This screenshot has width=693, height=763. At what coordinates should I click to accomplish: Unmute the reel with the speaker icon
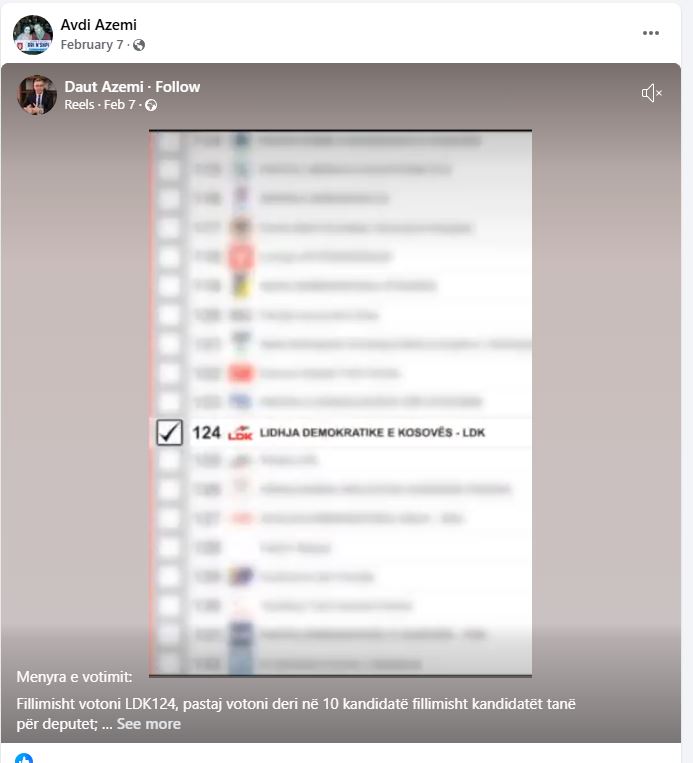[x=652, y=93]
